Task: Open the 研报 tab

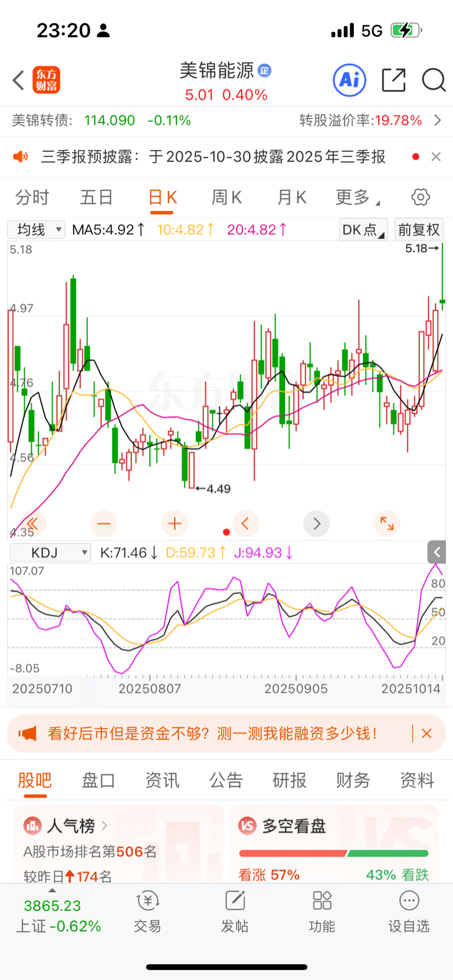Action: (290, 780)
